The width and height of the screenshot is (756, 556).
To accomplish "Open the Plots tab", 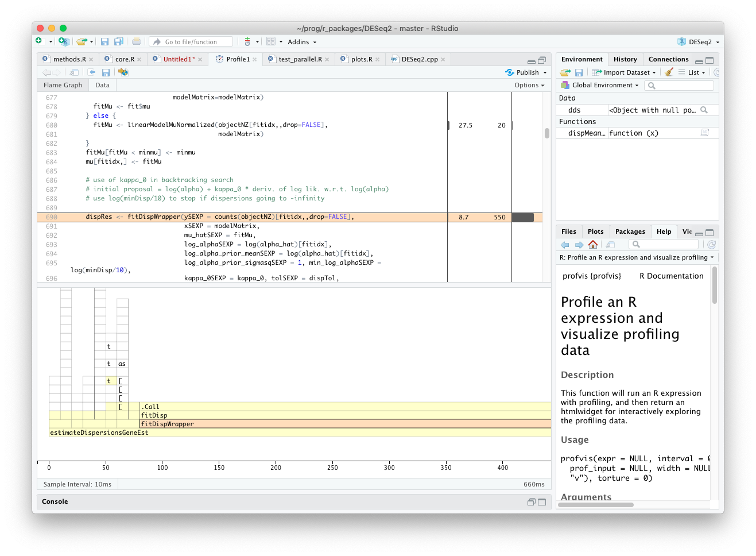I will (595, 231).
